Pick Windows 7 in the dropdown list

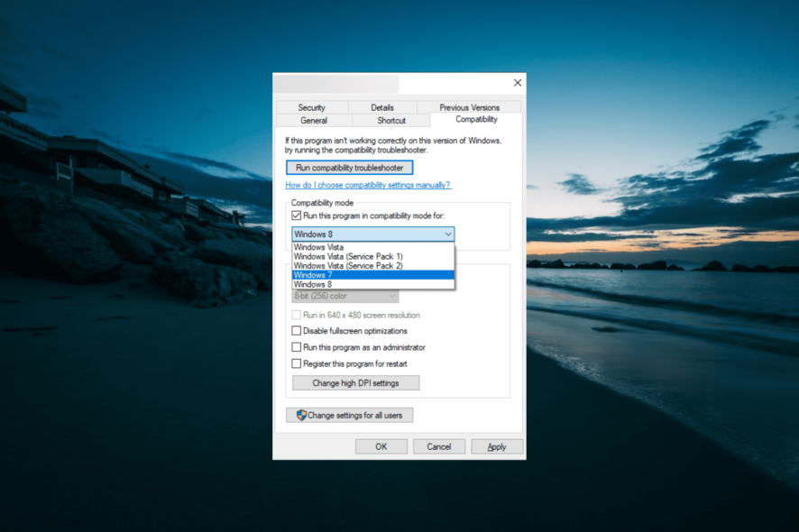pos(373,275)
